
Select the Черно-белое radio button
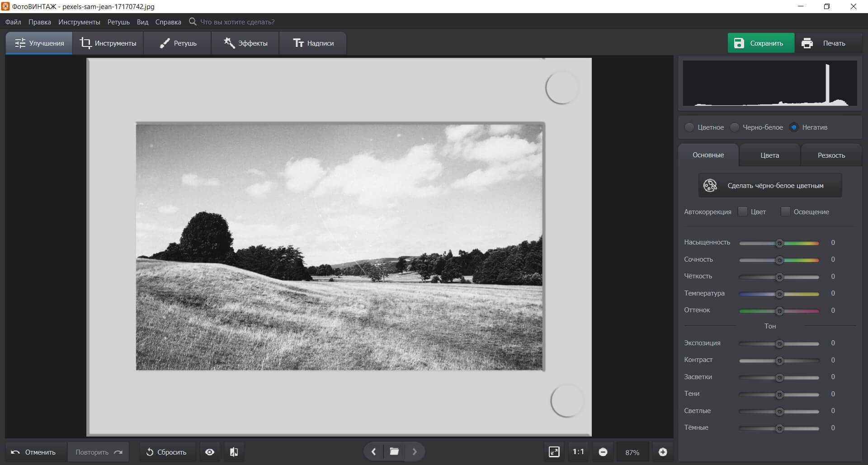click(735, 127)
